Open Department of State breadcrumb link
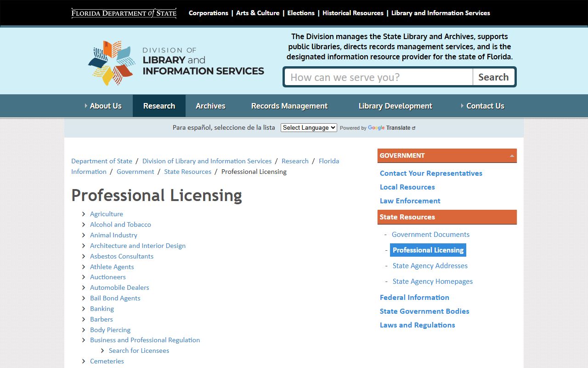Viewport: 588px width, 368px height. [x=102, y=161]
